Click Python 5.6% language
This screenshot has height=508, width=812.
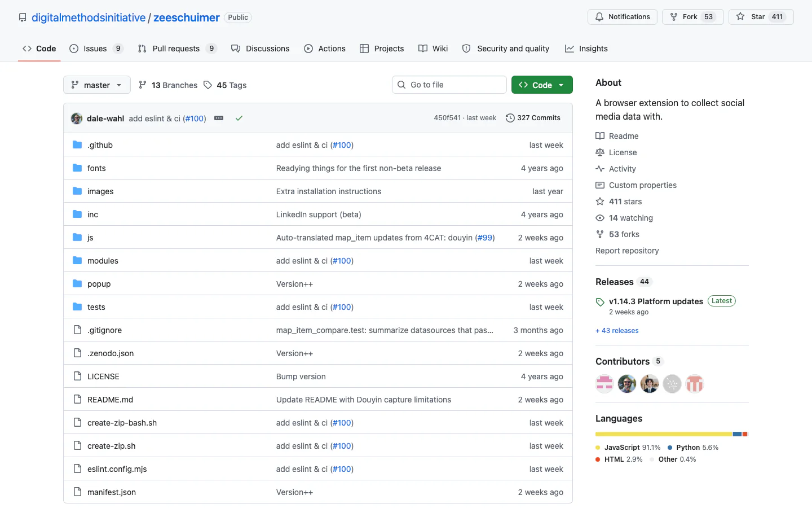[693, 448]
